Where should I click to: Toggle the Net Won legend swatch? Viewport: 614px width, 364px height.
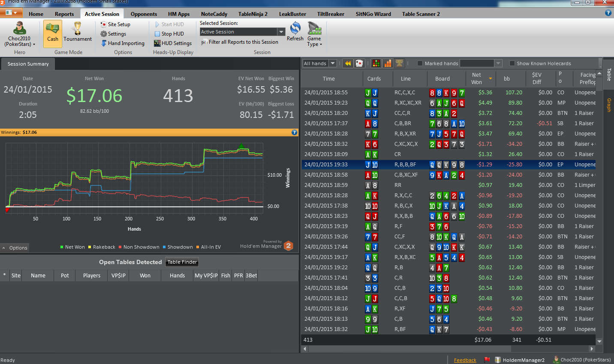(62, 247)
